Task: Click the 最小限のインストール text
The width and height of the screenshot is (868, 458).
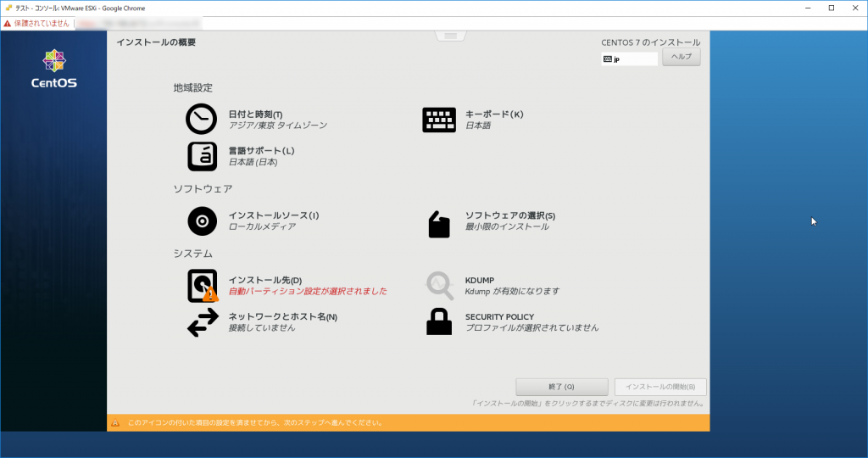Action: coord(507,226)
